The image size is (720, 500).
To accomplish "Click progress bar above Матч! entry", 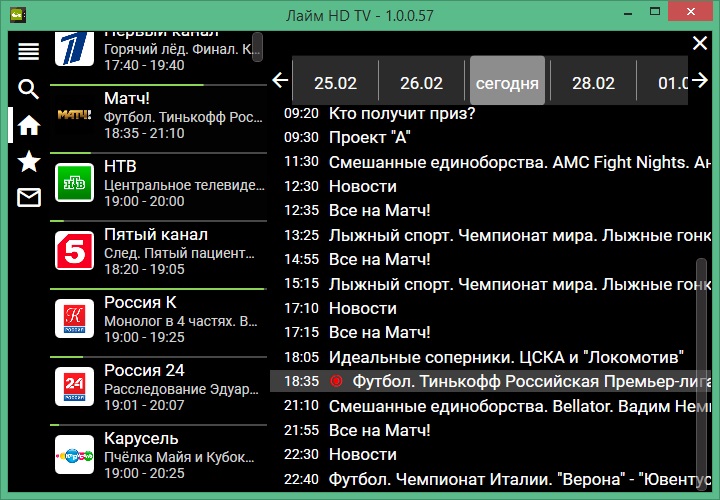I will (x=158, y=85).
